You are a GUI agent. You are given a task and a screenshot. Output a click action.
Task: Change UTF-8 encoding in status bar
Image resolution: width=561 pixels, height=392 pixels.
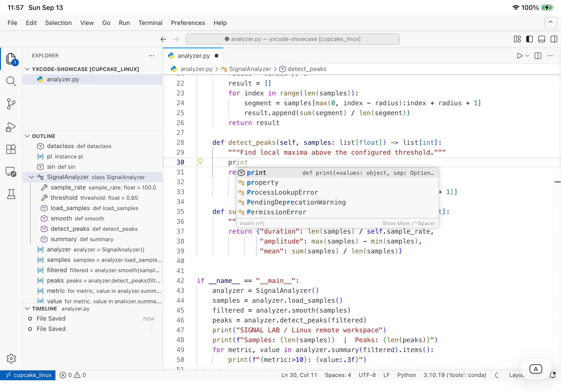[367, 375]
